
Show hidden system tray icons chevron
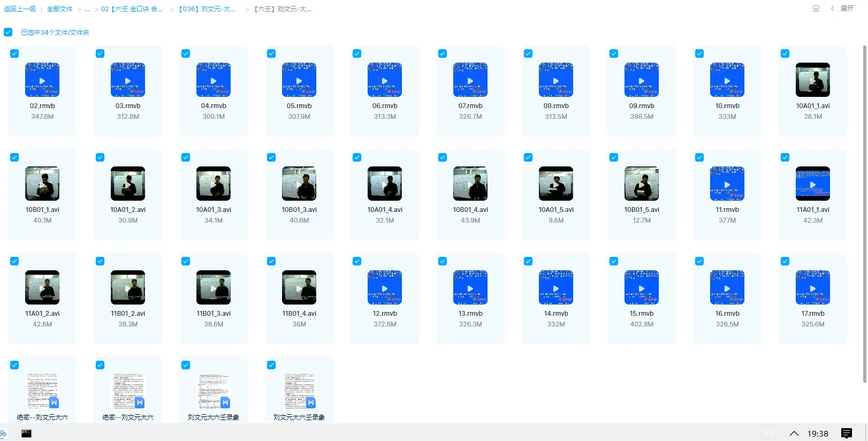794,434
